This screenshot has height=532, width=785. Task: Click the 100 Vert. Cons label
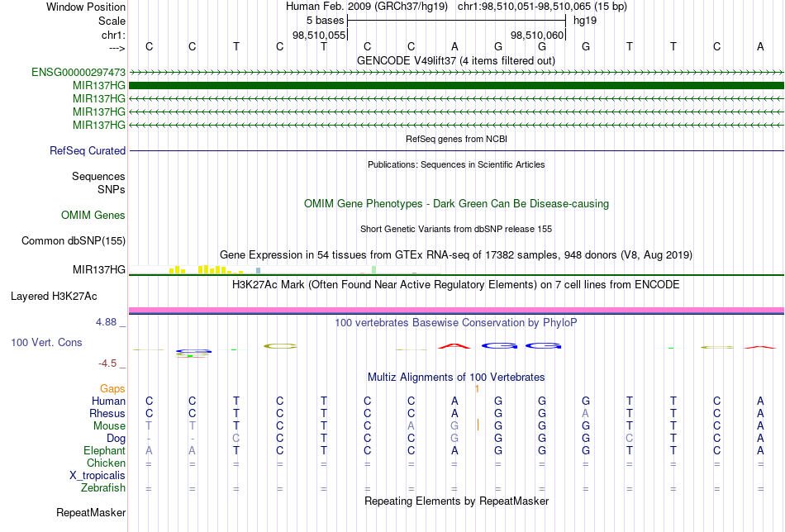[46, 342]
